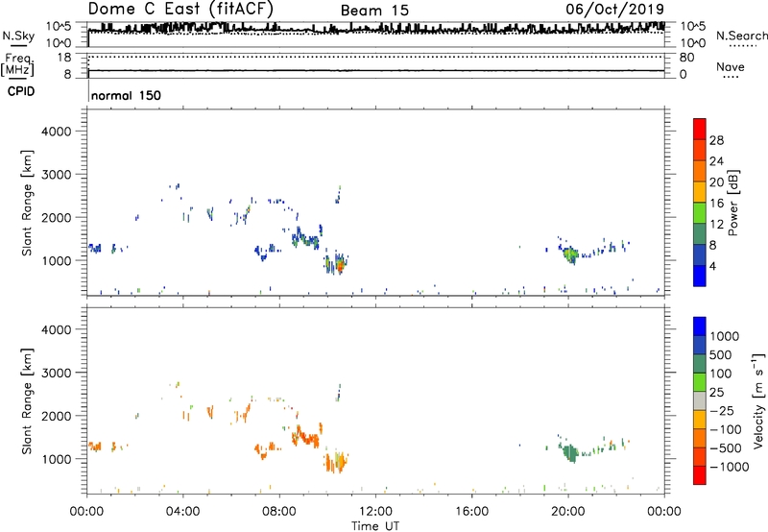This screenshot has width=768, height=532.
Task: Click the '12:00' time axis tick label
Action: coord(375,512)
